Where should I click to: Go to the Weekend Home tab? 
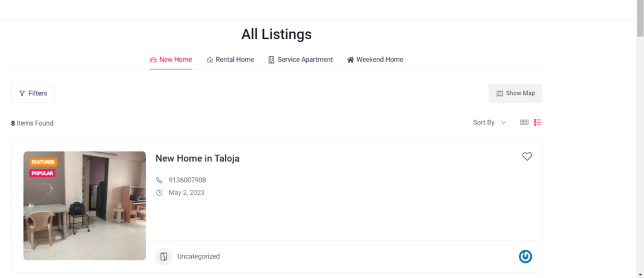click(375, 60)
